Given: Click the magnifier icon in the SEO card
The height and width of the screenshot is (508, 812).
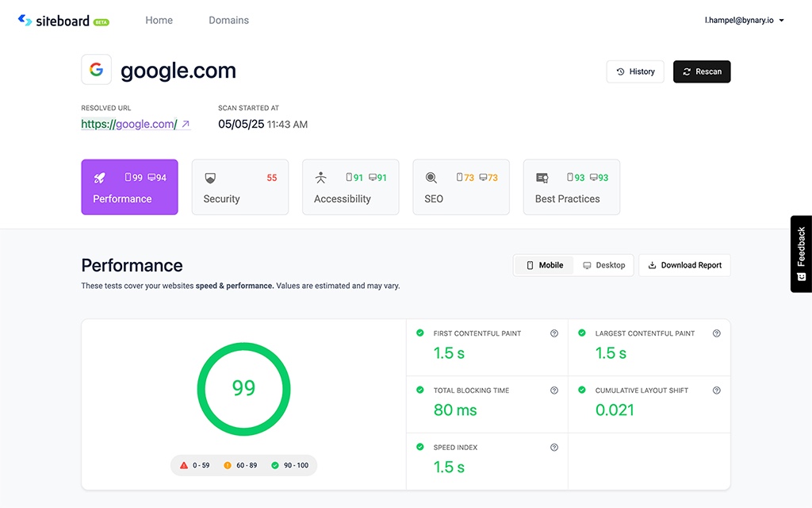Looking at the screenshot, I should [x=431, y=178].
